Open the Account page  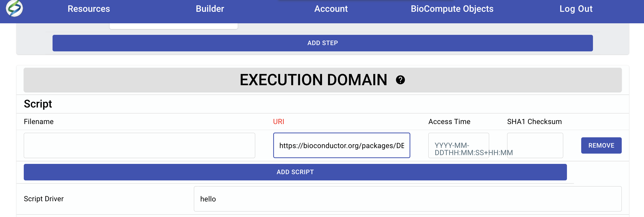(x=331, y=9)
